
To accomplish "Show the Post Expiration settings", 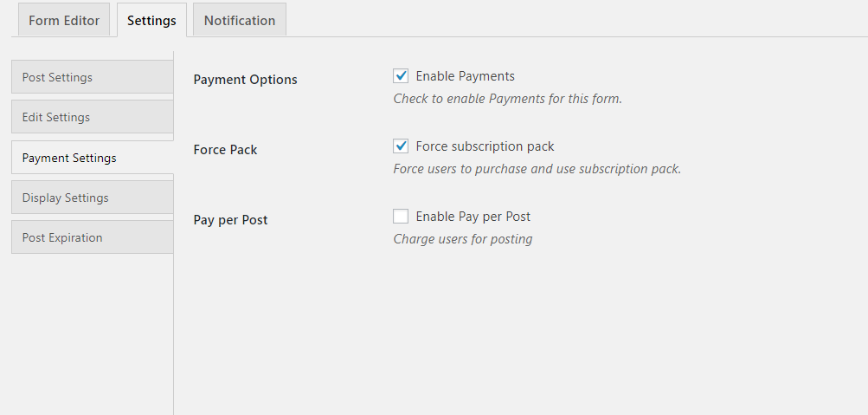I will click(x=92, y=237).
